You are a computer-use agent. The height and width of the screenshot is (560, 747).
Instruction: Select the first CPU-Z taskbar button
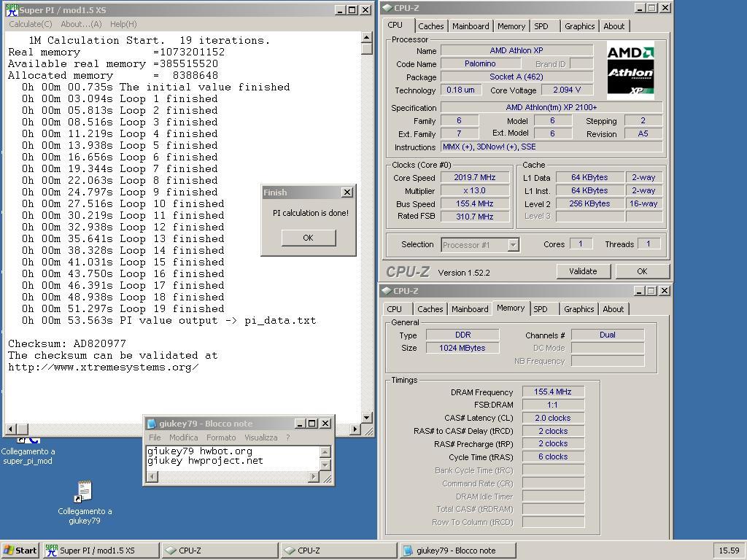point(220,551)
